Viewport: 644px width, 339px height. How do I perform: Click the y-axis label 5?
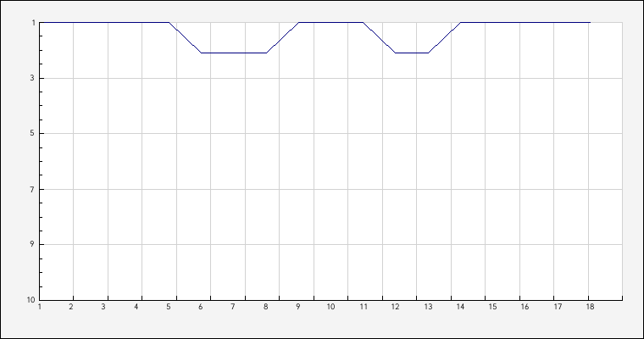32,134
